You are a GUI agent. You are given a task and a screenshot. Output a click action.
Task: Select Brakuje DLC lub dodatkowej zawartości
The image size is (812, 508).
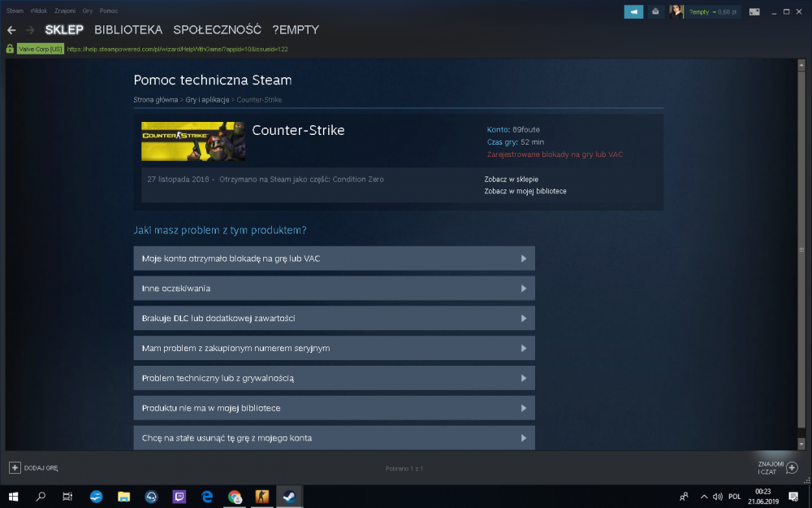334,319
